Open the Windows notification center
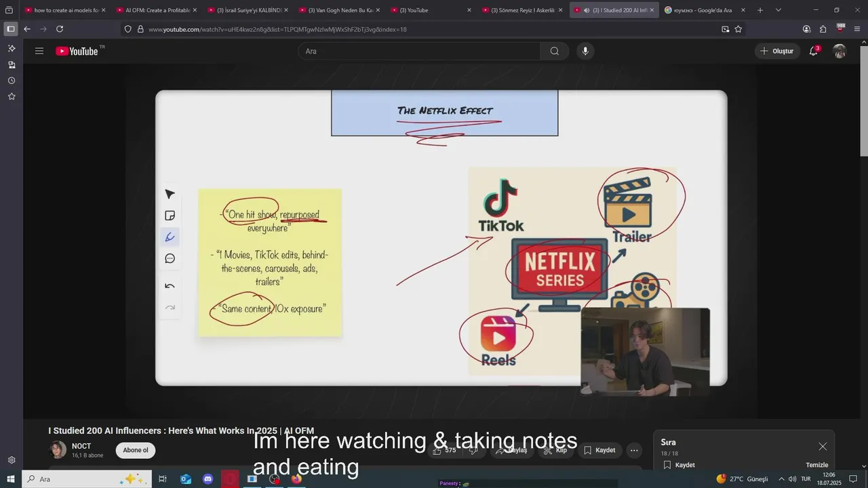 (x=853, y=479)
